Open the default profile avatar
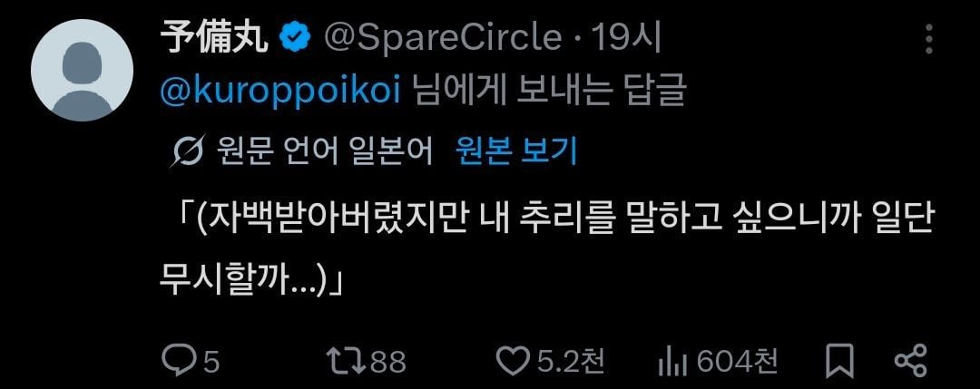This screenshot has width=980, height=389. (82, 70)
